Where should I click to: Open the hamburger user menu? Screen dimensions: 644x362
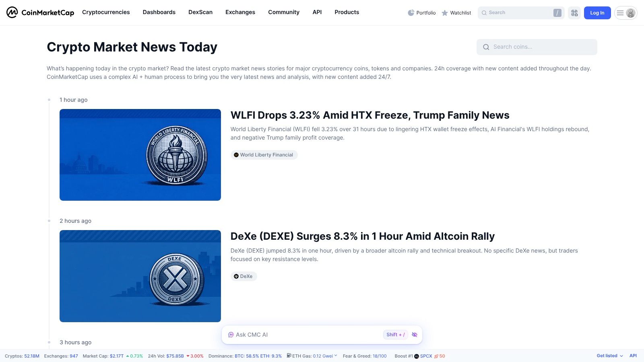(x=620, y=13)
